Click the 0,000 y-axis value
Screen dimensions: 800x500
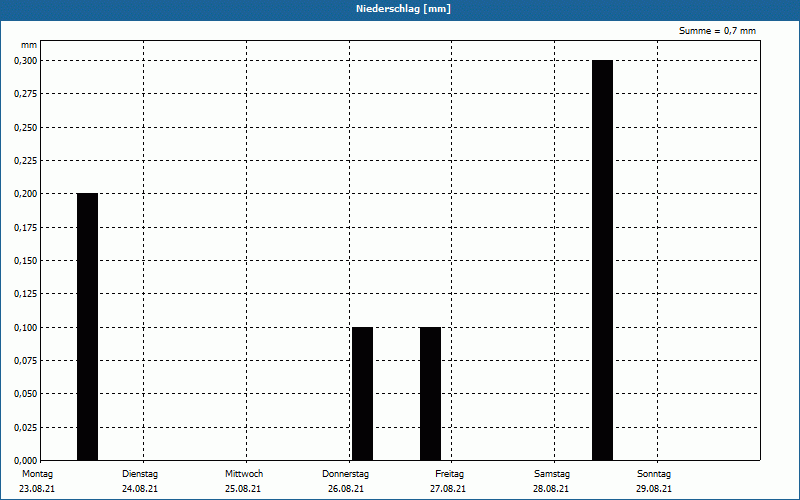[x=26, y=461]
